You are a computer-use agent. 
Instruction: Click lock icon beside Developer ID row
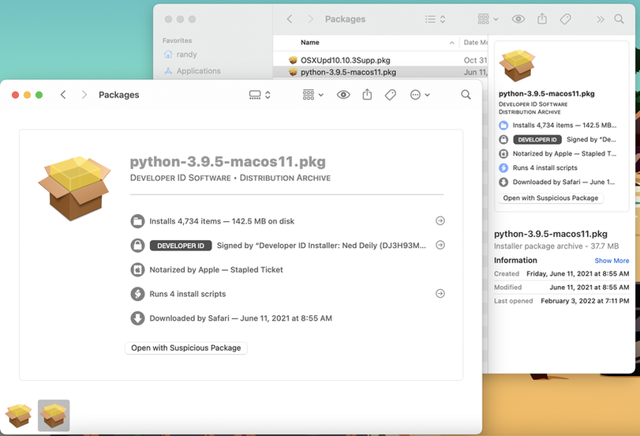tap(138, 245)
